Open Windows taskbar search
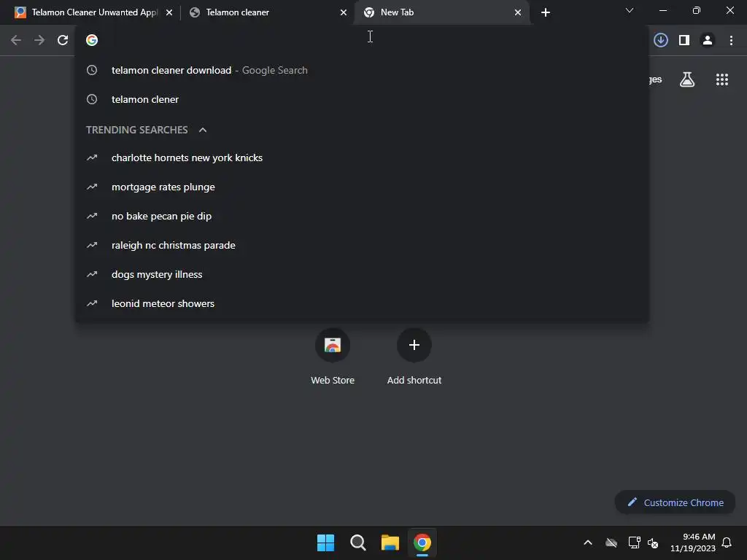The image size is (747, 560). pyautogui.click(x=357, y=542)
